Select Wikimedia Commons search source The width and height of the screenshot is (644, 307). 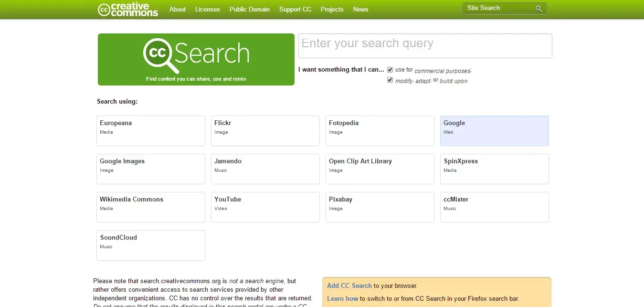pos(151,207)
